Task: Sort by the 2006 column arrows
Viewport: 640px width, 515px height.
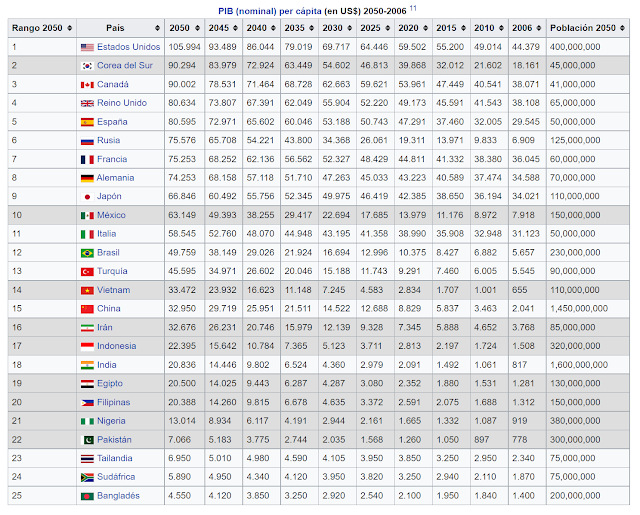Action: click(539, 28)
